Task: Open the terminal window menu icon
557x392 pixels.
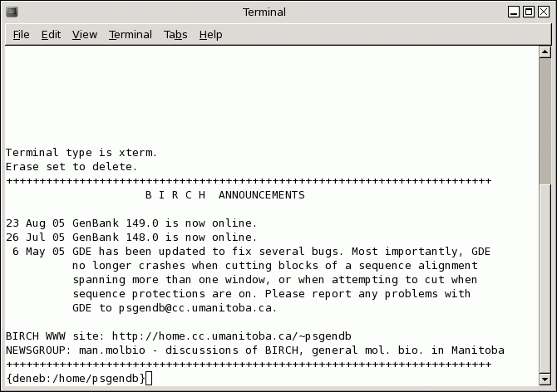Action: [12, 12]
